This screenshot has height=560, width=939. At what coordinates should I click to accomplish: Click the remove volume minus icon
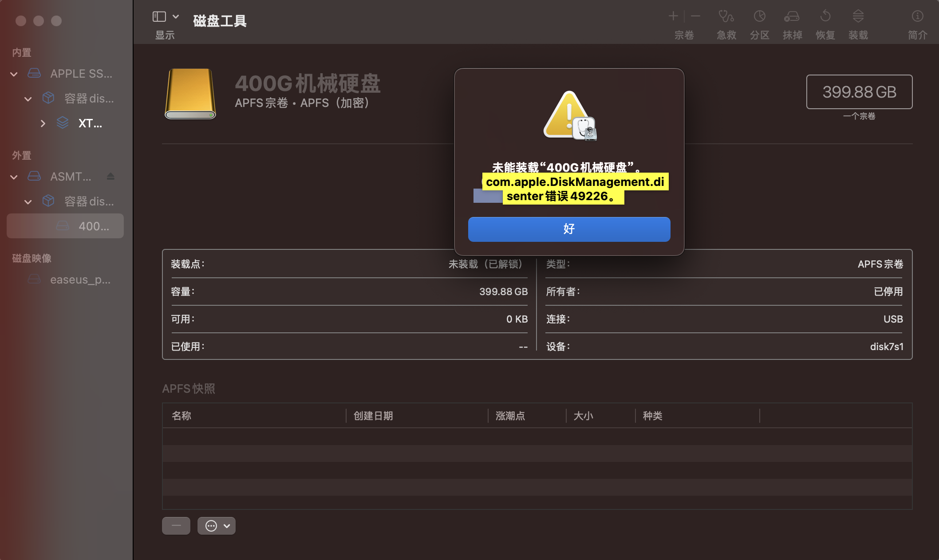(695, 16)
